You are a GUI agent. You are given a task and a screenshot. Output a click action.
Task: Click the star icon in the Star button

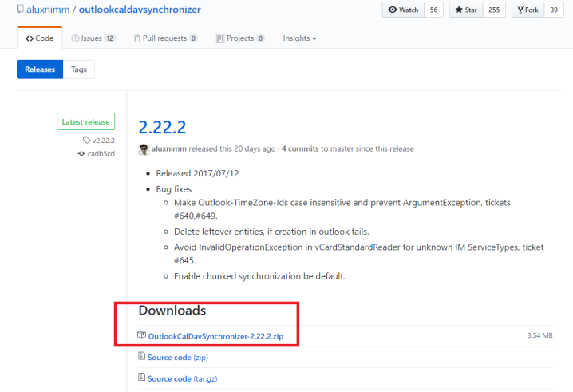[459, 10]
